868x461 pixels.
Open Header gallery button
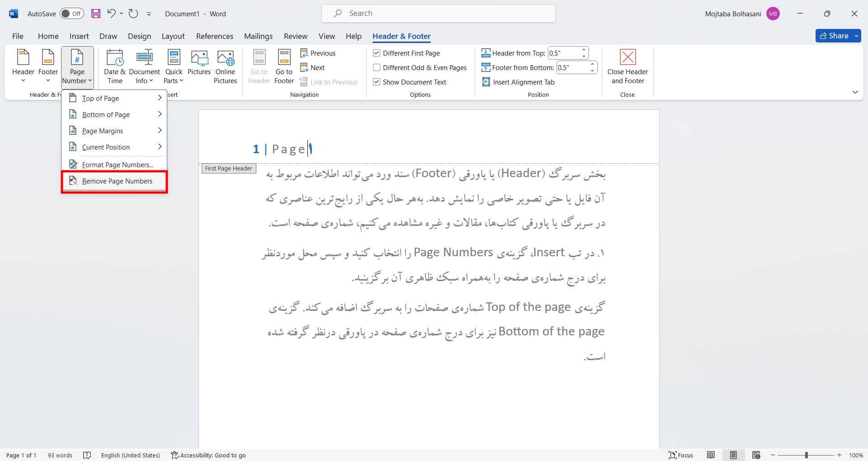[23, 67]
